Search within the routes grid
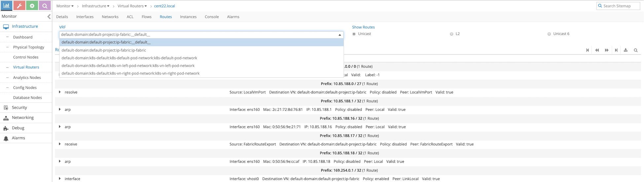644x182 pixels. point(635,50)
